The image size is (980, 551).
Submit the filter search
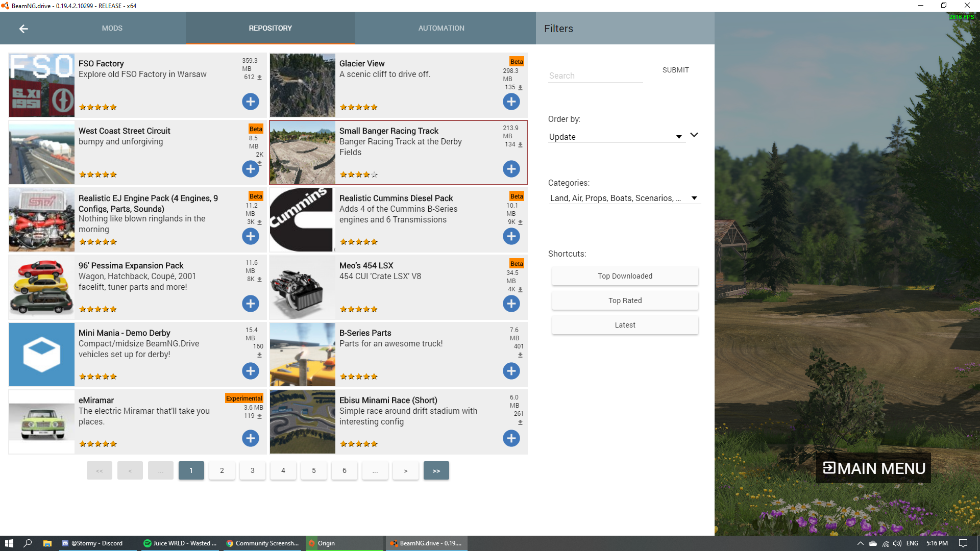click(675, 70)
